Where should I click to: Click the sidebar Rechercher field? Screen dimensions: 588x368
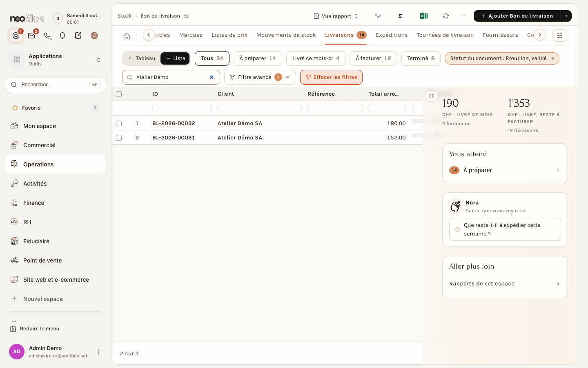(56, 85)
